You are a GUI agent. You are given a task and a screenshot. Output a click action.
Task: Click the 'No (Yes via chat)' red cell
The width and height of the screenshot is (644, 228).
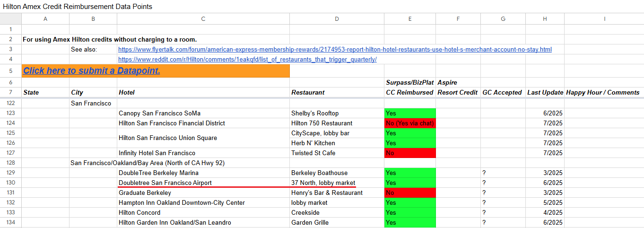click(x=409, y=123)
